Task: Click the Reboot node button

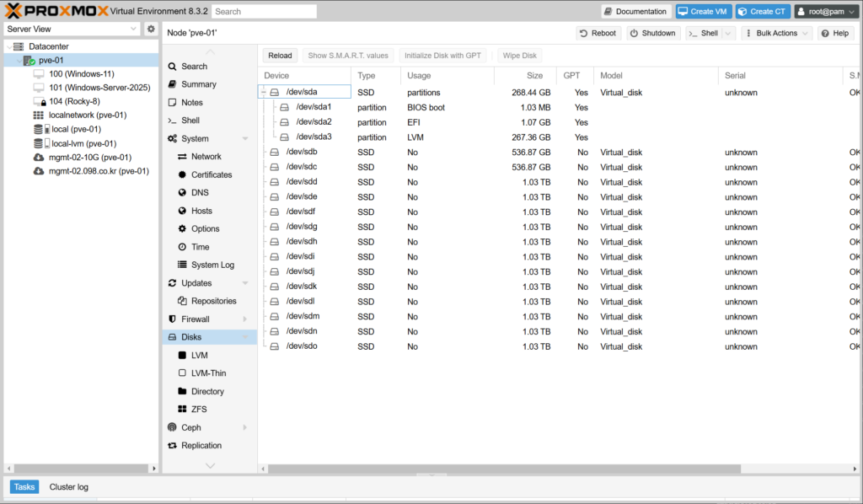Action: click(x=598, y=33)
